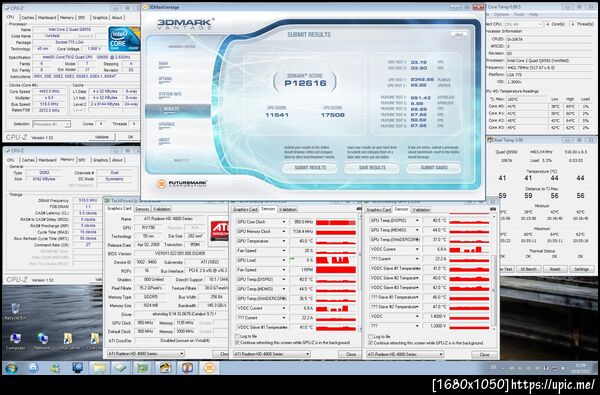Click the SUBMIT RESULTS button in 3DMark
The image size is (600, 395).
310,168
